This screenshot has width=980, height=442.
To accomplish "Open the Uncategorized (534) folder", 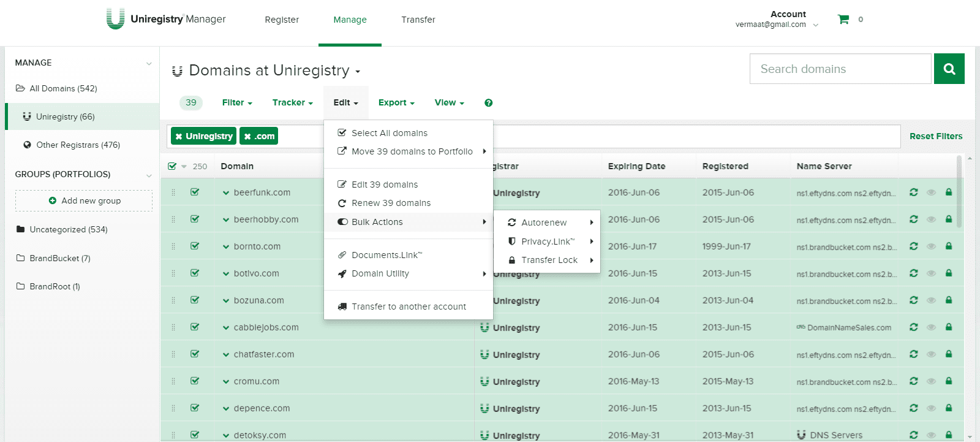I will click(x=62, y=229).
